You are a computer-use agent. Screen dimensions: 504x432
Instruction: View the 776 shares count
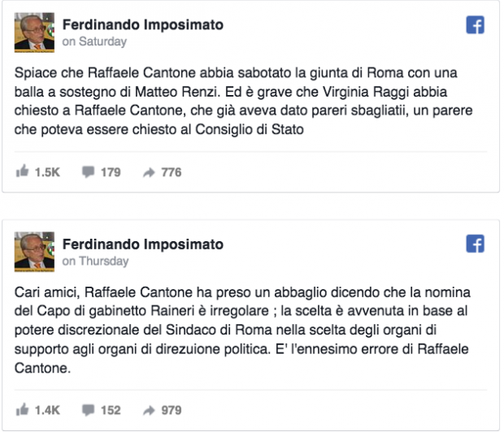click(171, 172)
